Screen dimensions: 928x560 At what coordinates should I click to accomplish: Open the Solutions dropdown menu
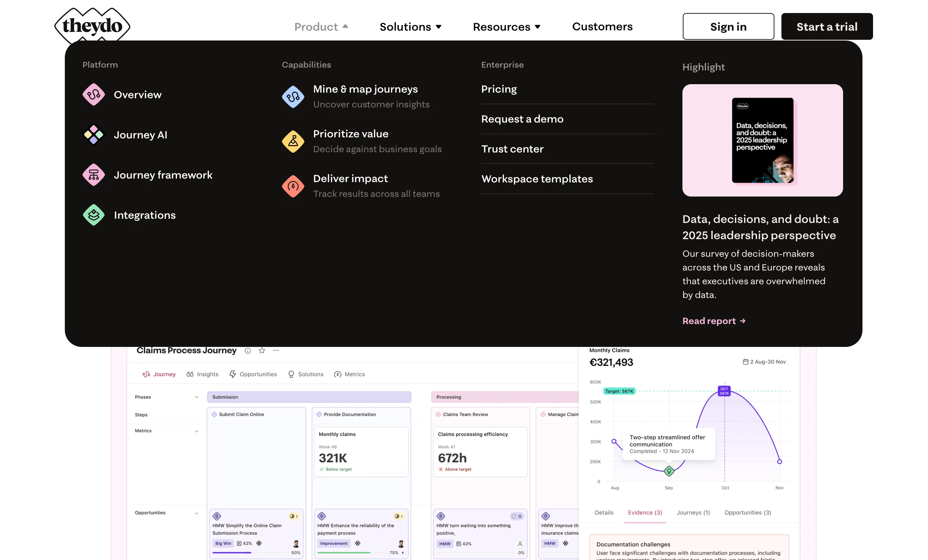410,26
